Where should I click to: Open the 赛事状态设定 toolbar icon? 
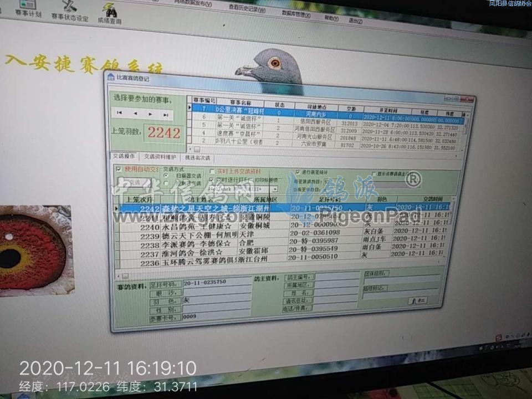(70, 11)
